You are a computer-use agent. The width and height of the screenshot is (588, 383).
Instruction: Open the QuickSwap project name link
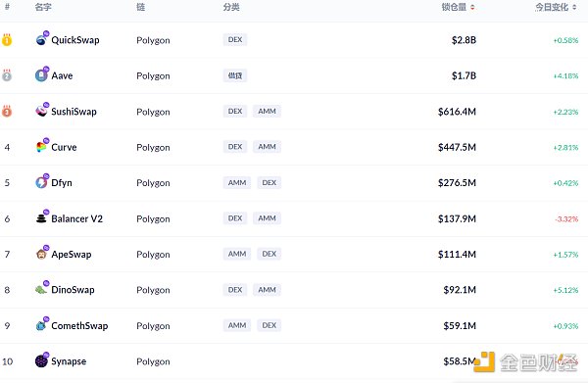(x=75, y=40)
